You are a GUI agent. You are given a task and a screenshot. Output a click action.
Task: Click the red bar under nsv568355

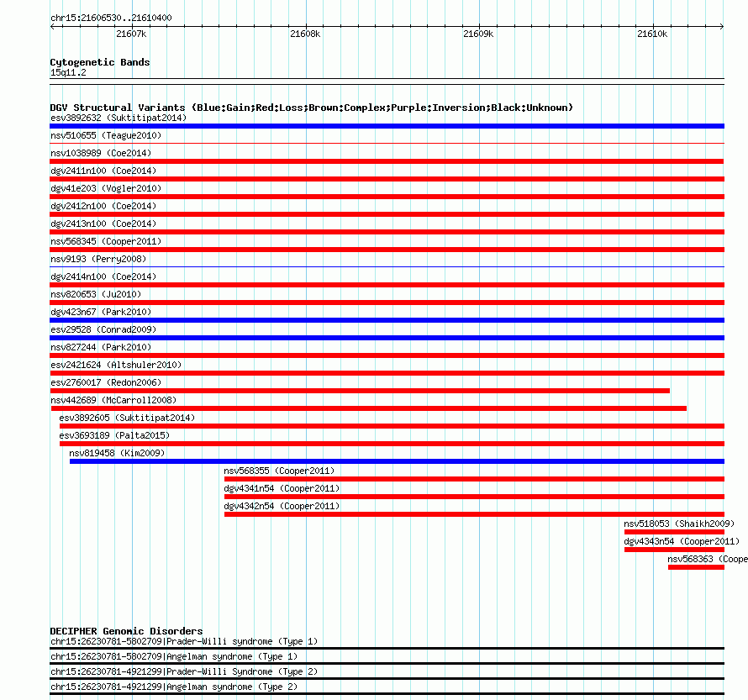pyautogui.click(x=474, y=479)
